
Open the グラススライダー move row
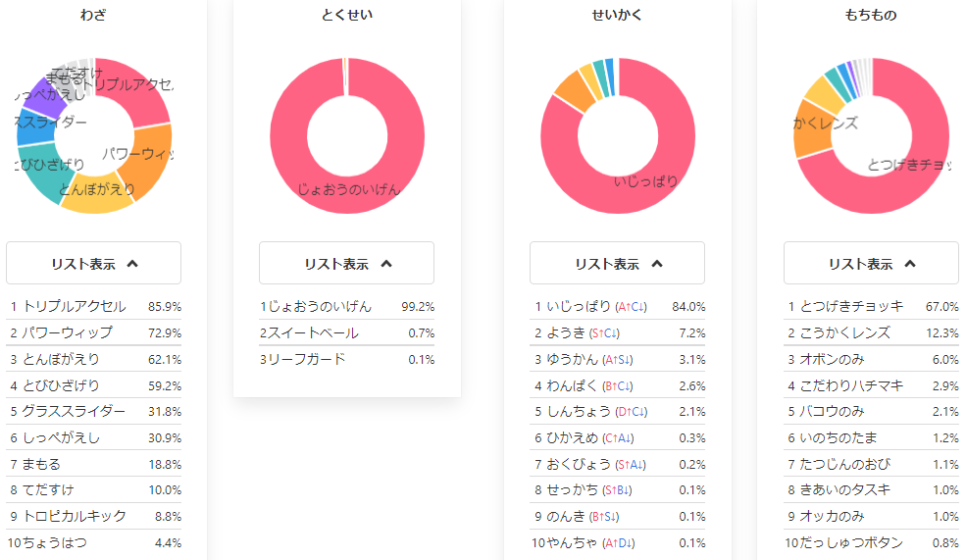click(93, 411)
